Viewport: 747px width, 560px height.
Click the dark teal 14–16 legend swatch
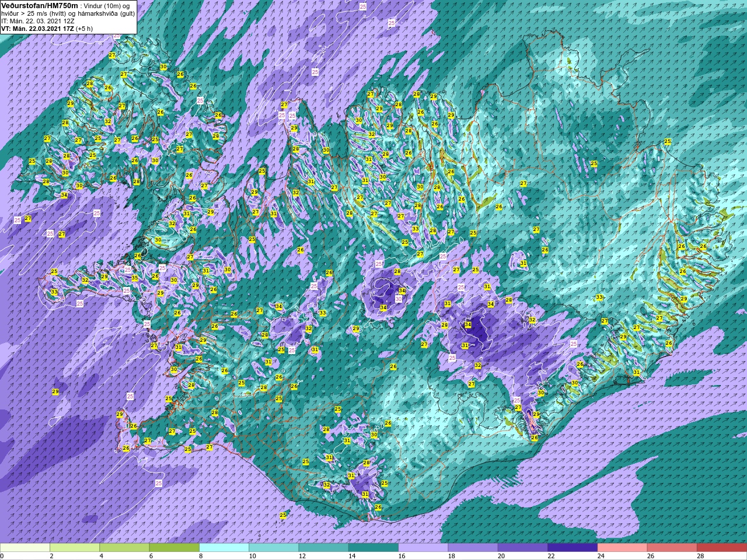click(373, 548)
